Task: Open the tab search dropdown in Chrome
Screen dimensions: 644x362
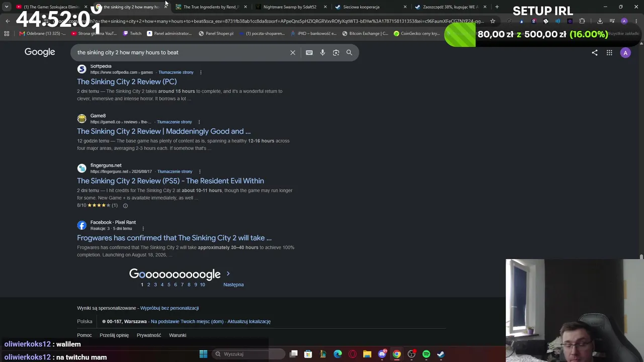Action: [x=7, y=7]
